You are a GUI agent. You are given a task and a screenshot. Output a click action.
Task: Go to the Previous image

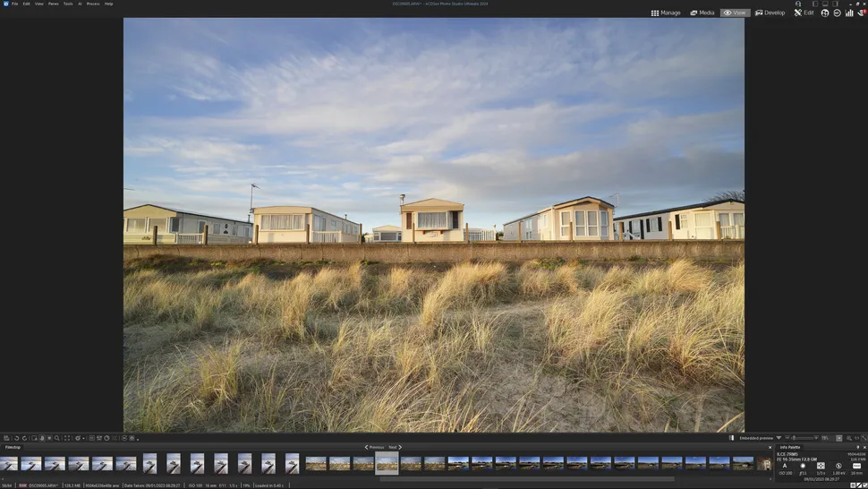(373, 447)
